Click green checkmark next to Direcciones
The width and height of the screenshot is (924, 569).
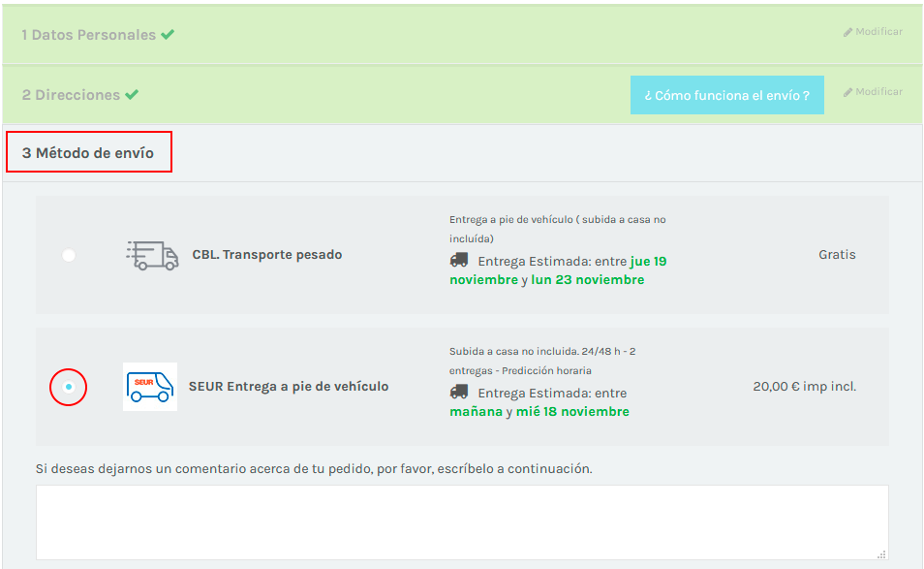click(x=132, y=95)
